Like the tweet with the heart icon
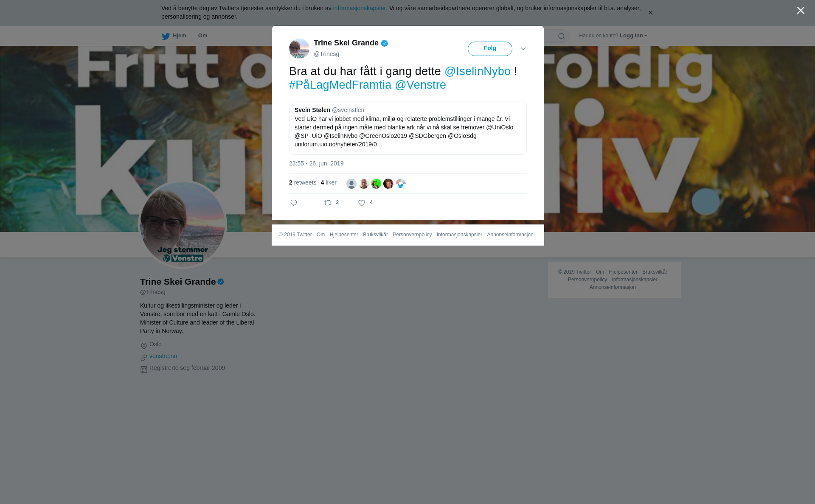 point(362,203)
